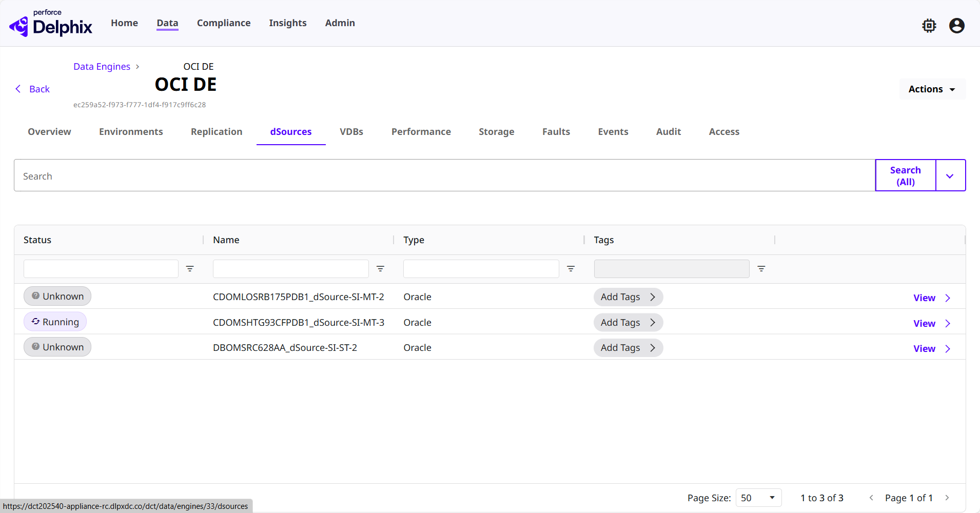Open the Admin menu
Screen dimensions: 980x513
(340, 23)
